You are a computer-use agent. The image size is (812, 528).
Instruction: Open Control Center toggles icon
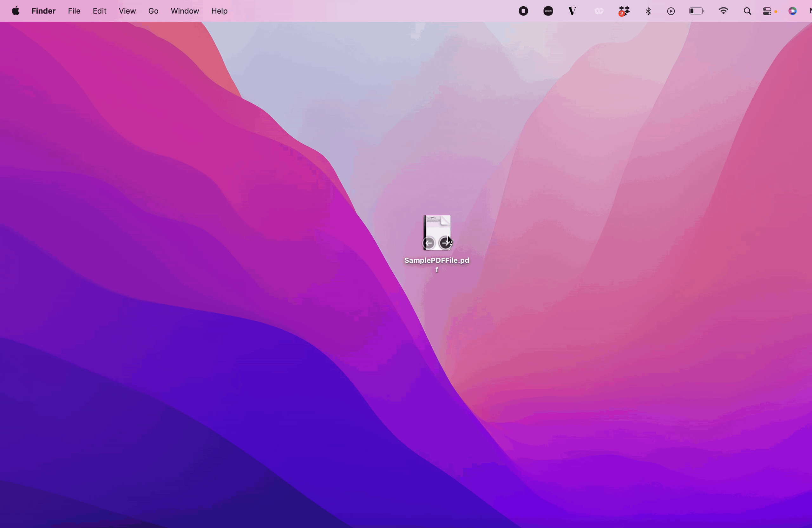point(767,11)
